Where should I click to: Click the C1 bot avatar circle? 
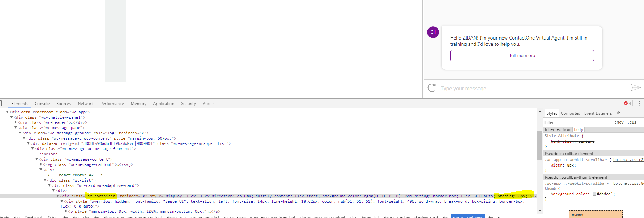pyautogui.click(x=433, y=32)
